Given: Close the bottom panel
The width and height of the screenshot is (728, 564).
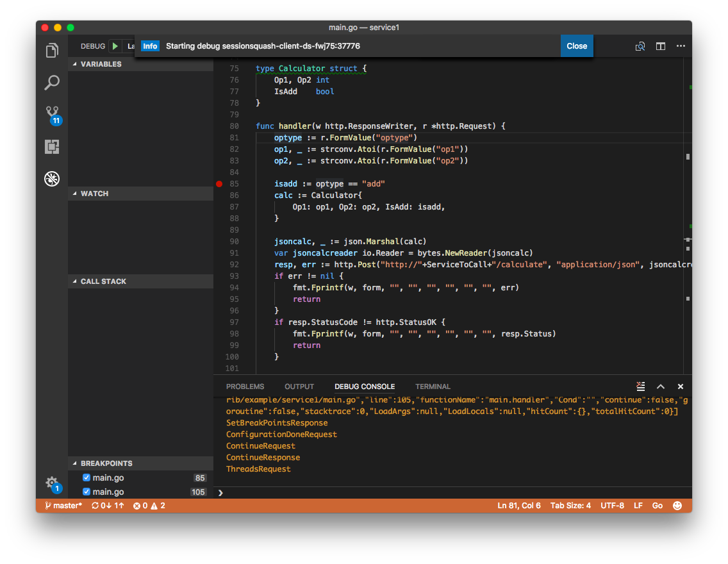Looking at the screenshot, I should click(x=680, y=386).
